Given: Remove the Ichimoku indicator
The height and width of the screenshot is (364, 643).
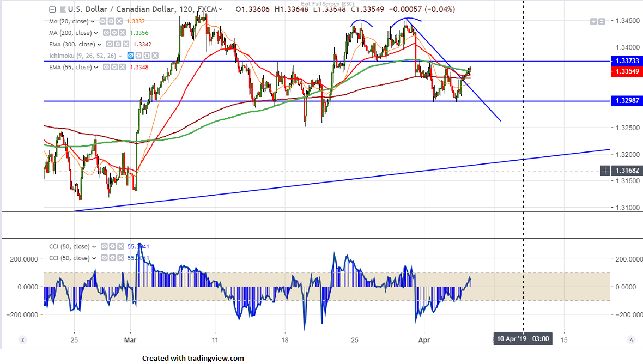Looking at the screenshot, I should 155,56.
